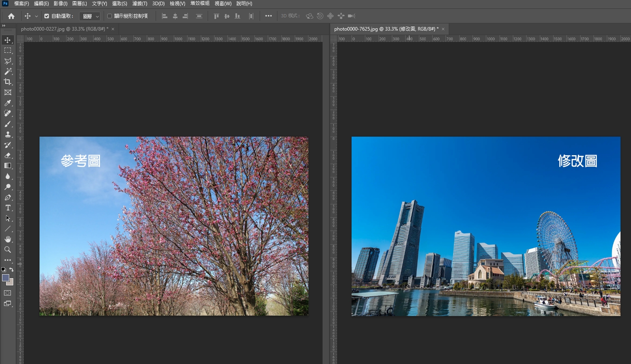The width and height of the screenshot is (631, 364).
Task: Select the Crop tool
Action: coord(7,82)
